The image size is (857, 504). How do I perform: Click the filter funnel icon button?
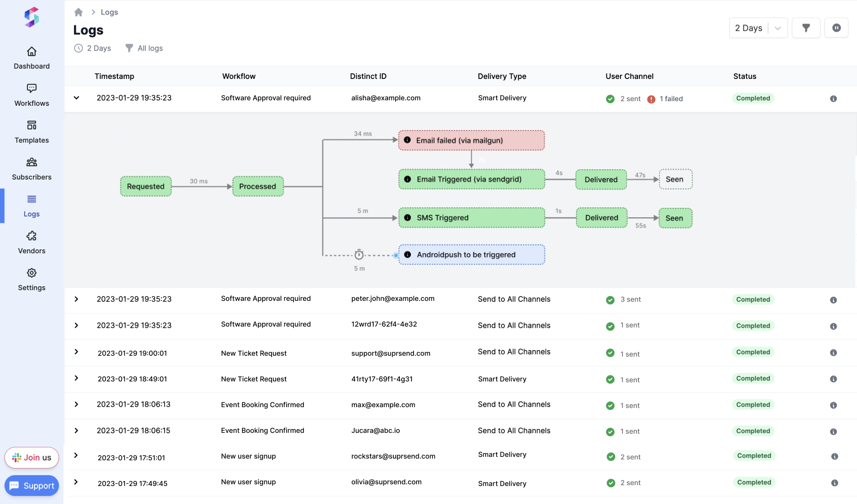[806, 28]
